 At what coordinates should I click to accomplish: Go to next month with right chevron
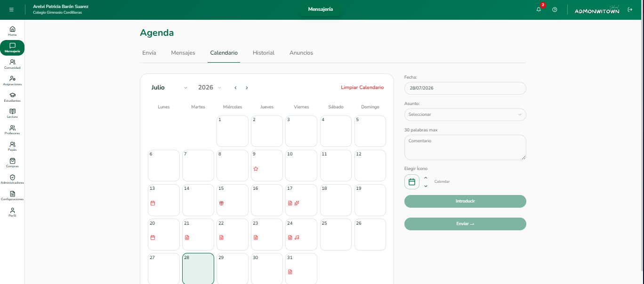click(x=247, y=88)
